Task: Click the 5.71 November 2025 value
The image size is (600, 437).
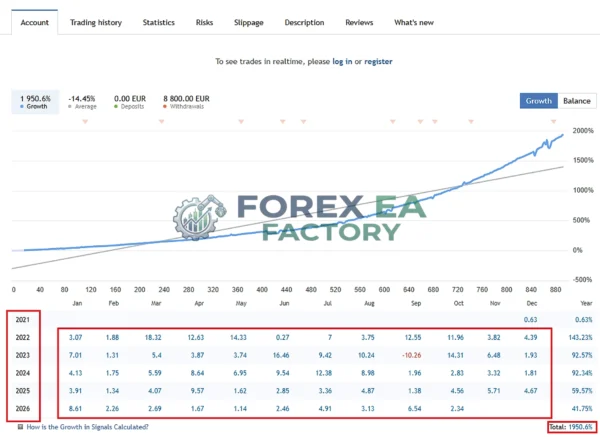Action: 494,391
